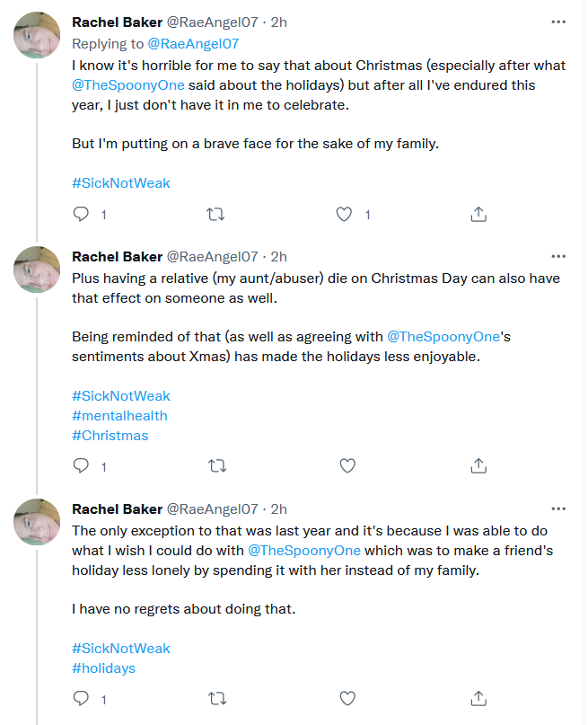The width and height of the screenshot is (588, 725).
Task: Open @RaeAngel07 in 'Replying to' line
Action: coord(193,43)
